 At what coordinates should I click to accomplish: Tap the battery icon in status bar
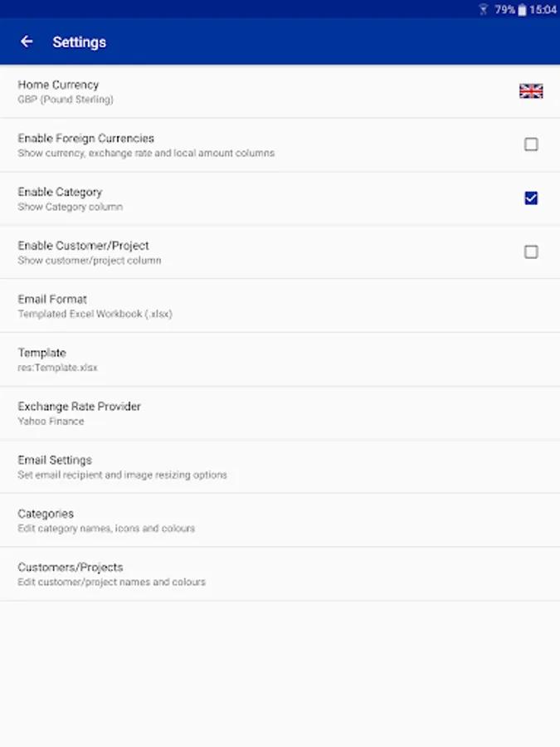coord(522,10)
